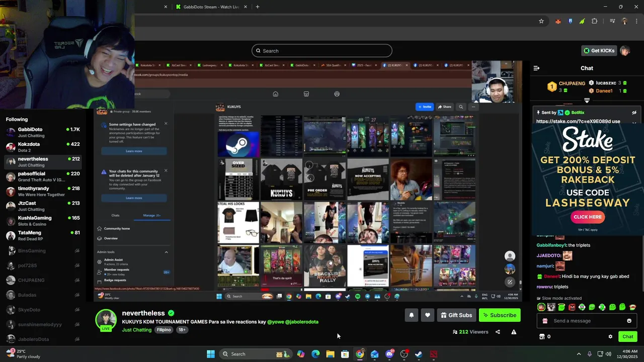Open Windows Start menu
644x362 pixels.
211,354
